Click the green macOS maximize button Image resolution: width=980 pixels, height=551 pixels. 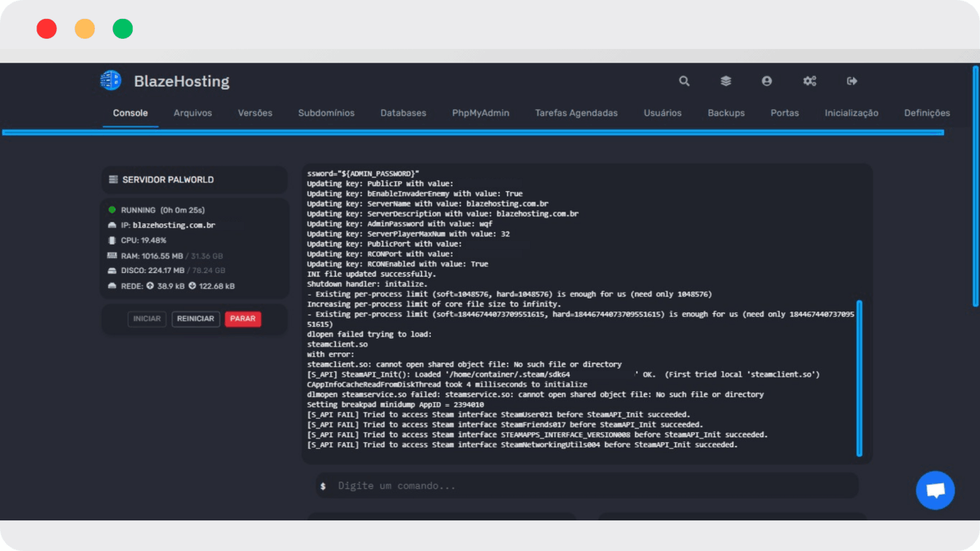123,29
